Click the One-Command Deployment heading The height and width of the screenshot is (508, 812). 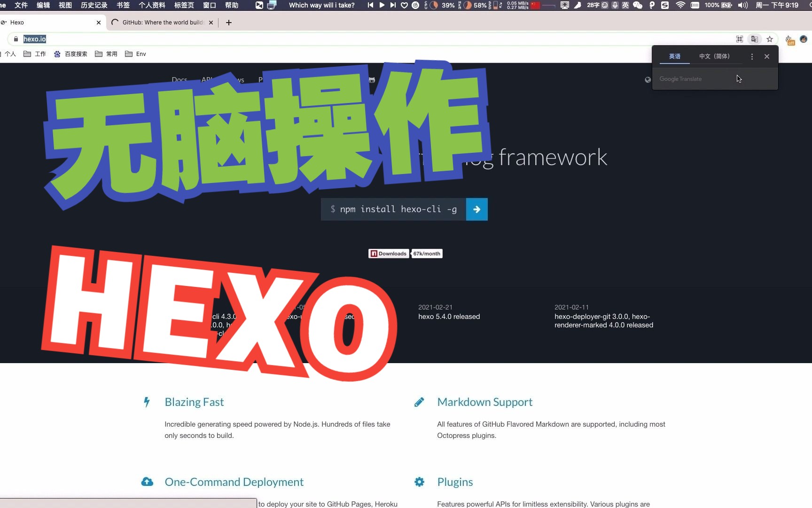tap(234, 482)
